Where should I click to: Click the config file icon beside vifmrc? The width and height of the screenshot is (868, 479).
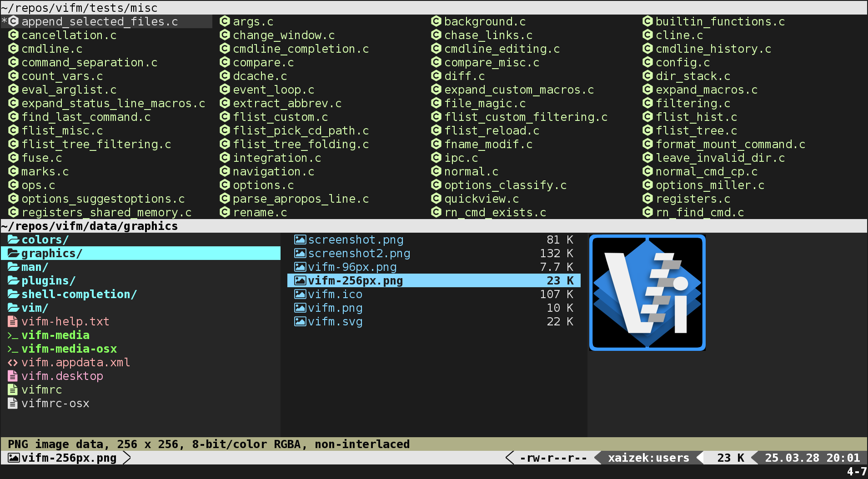click(13, 389)
